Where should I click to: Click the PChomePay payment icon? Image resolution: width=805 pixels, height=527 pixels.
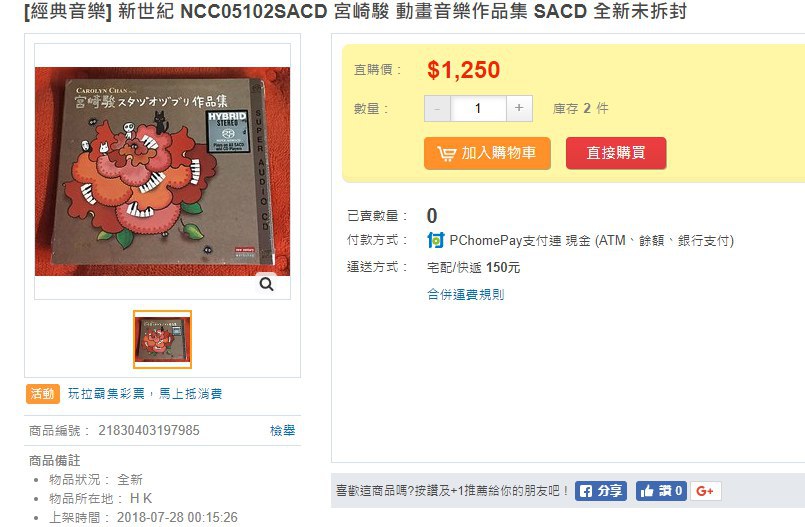[435, 240]
